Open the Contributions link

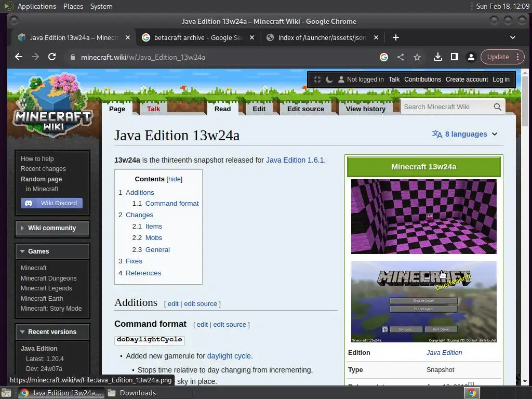tap(422, 79)
